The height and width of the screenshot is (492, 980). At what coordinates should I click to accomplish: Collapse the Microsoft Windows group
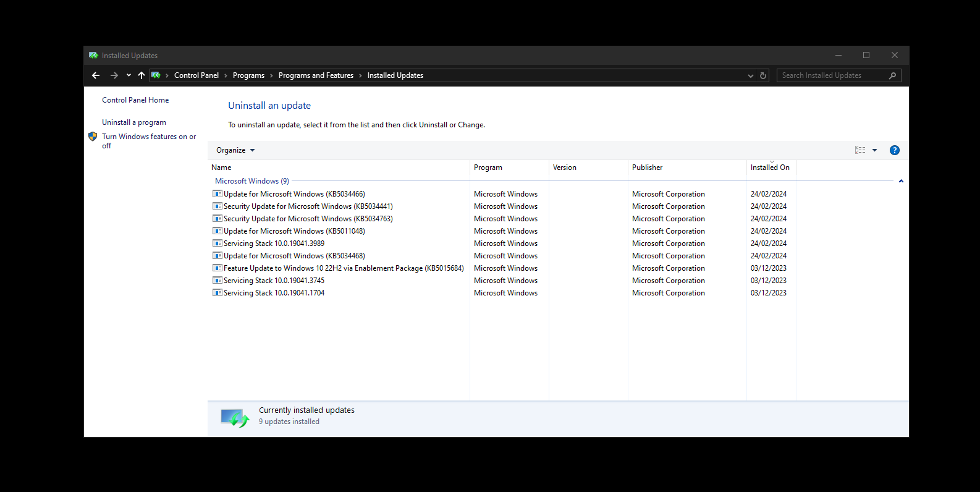pyautogui.click(x=901, y=181)
